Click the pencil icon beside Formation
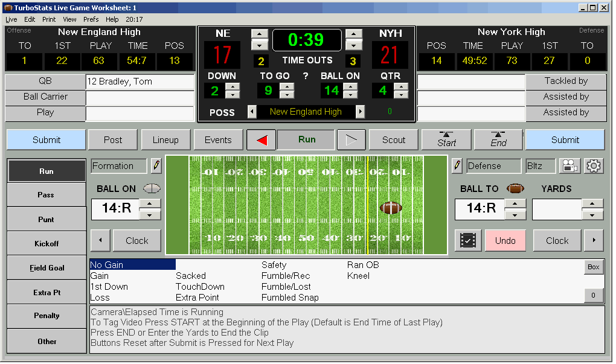616x364 pixels. (156, 166)
